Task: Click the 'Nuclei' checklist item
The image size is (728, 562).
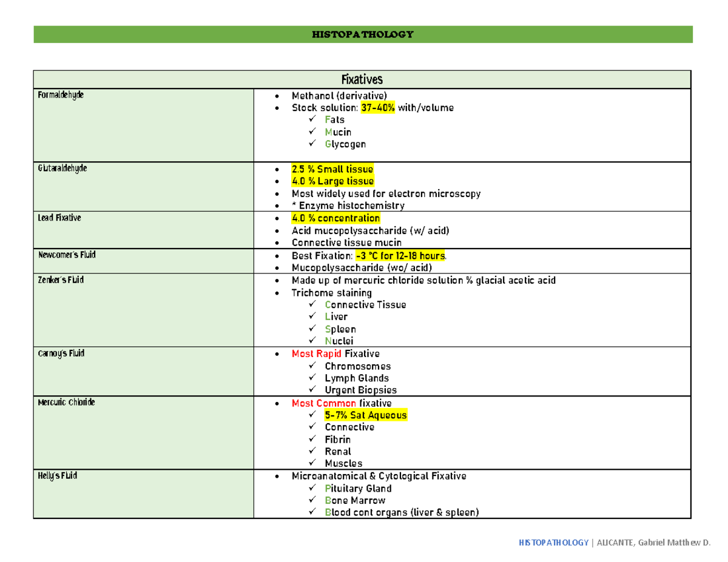Action: [x=339, y=341]
